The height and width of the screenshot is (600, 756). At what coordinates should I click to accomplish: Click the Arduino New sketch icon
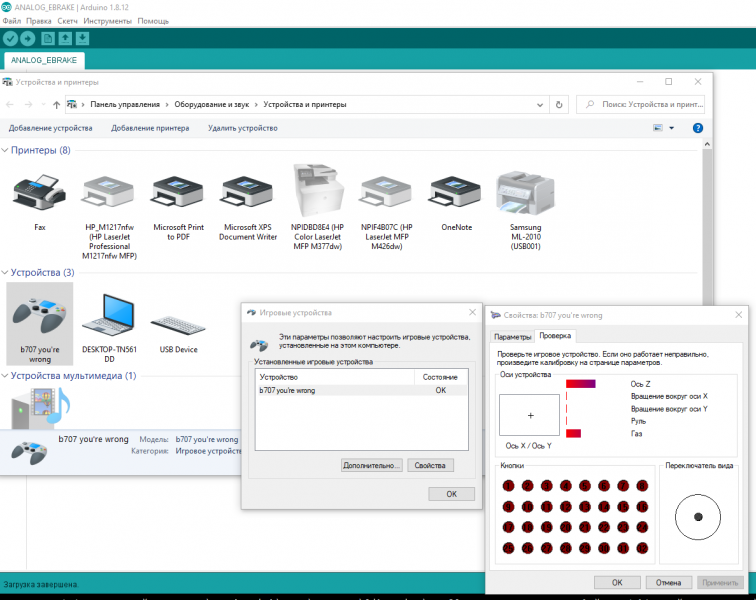(47, 39)
